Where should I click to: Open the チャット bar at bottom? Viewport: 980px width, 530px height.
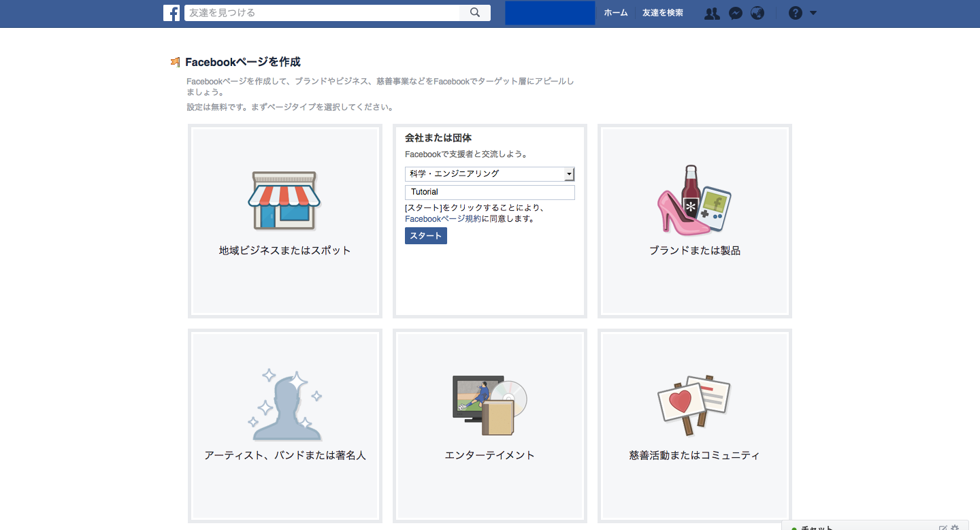(x=876, y=526)
